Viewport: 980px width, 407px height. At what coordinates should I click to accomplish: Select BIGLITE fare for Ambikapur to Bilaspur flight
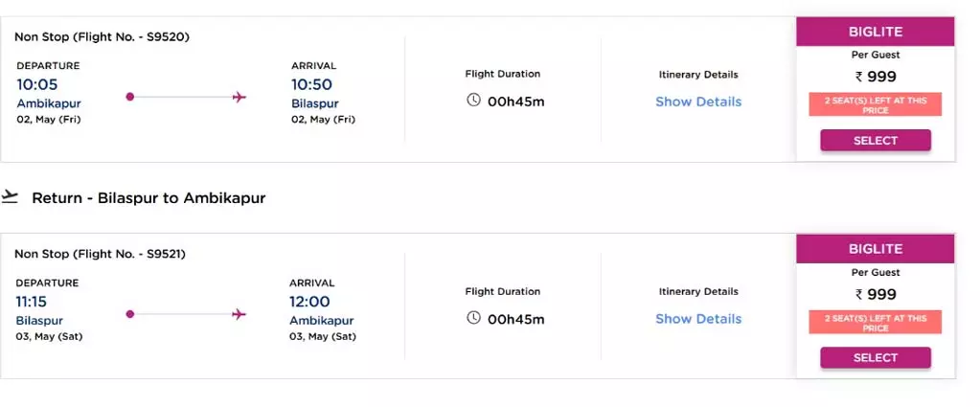click(875, 141)
